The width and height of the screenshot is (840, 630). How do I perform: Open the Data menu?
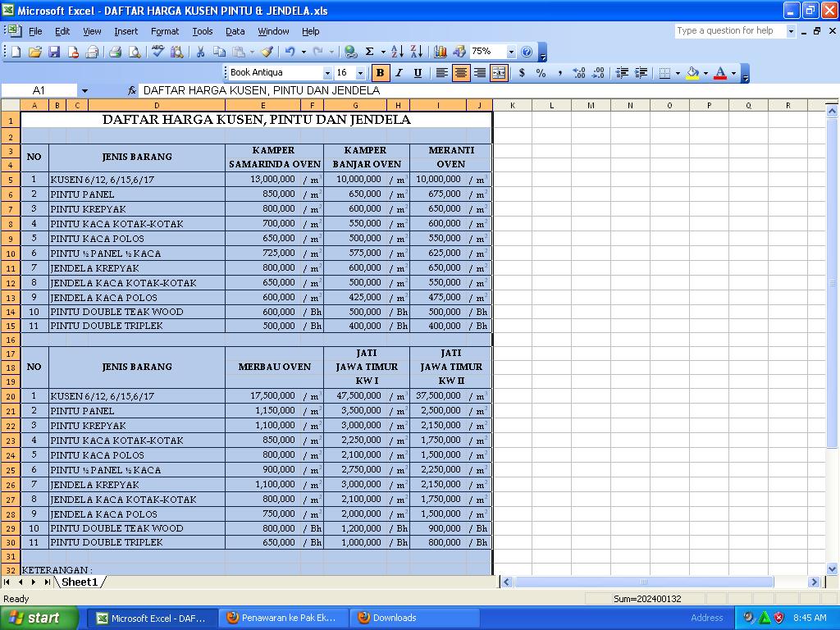coord(235,32)
